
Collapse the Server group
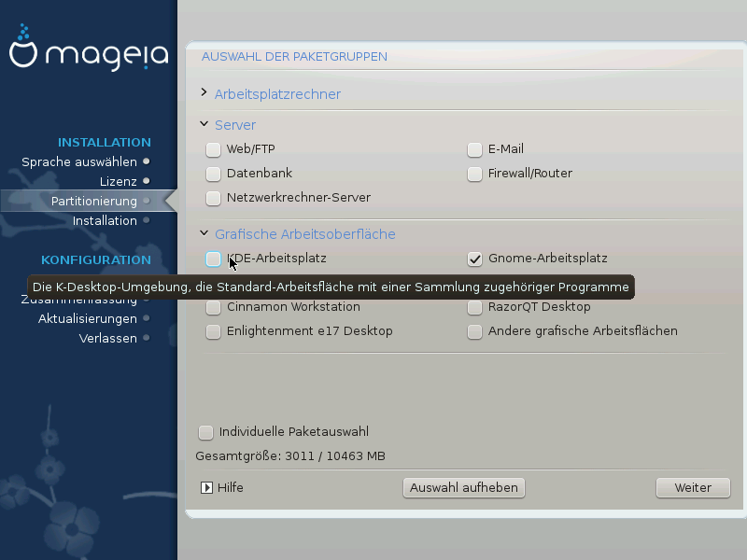pyautogui.click(x=204, y=124)
